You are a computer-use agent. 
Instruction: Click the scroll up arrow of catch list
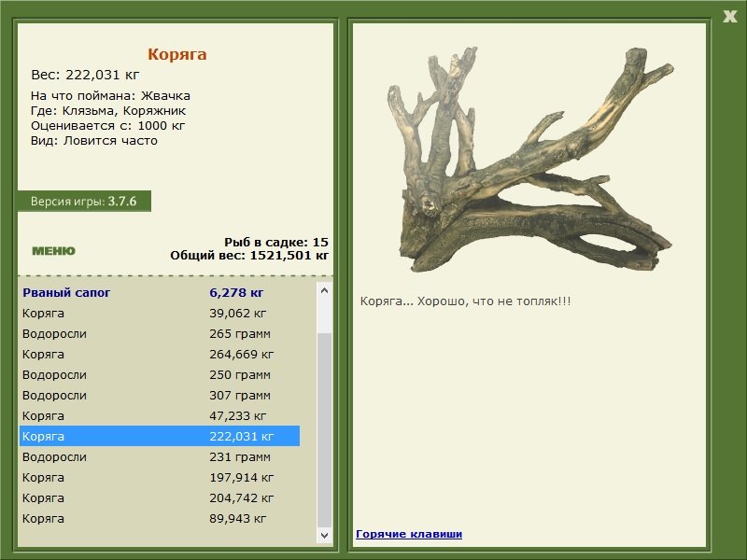324,290
